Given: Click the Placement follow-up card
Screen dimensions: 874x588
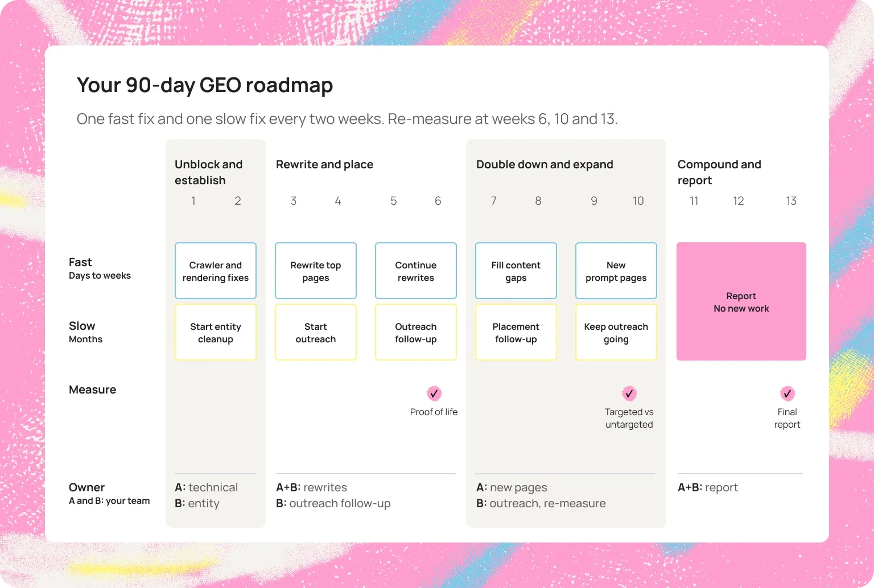Looking at the screenshot, I should 516,332.
